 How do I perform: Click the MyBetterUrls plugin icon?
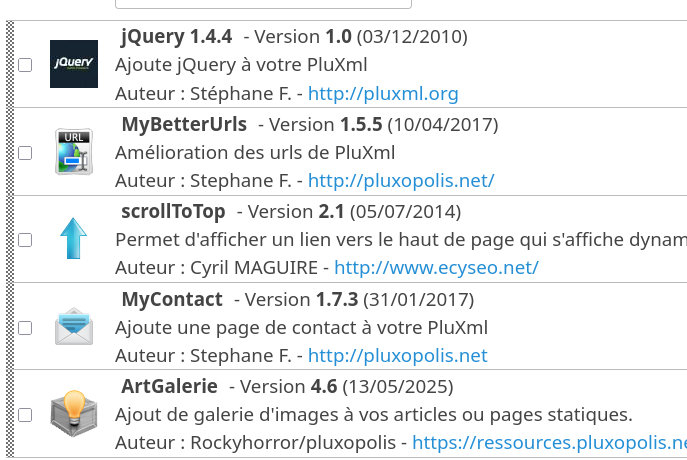(74, 152)
